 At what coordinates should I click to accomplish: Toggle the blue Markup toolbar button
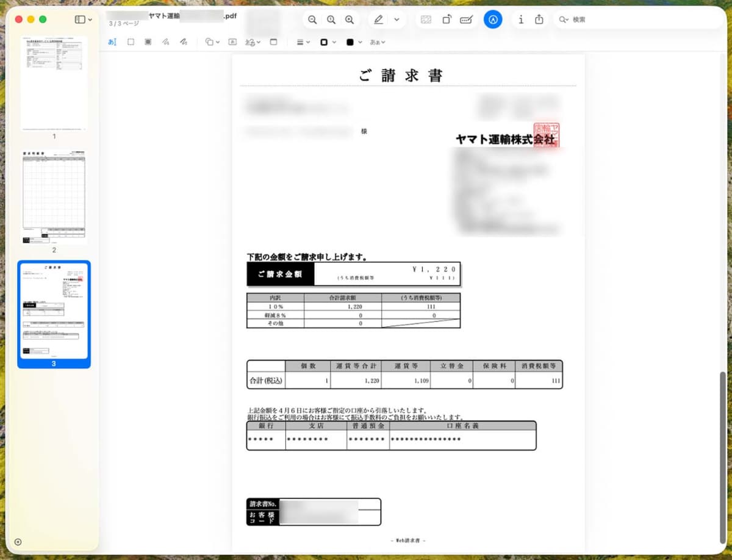[x=493, y=20]
